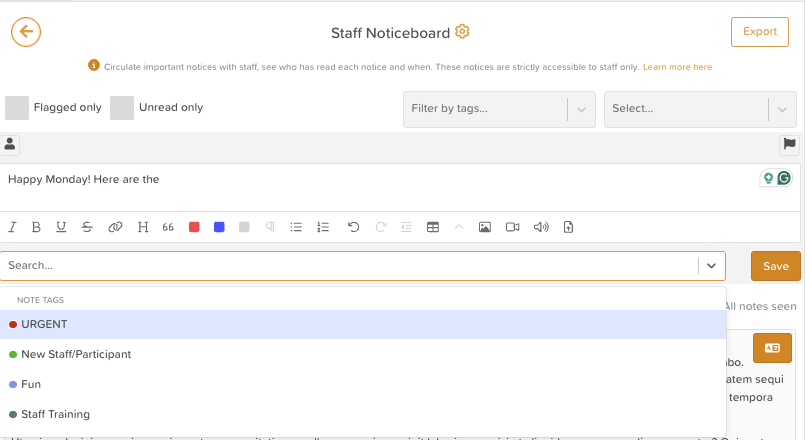Enable the Unread only filter
This screenshot has width=807, height=440.
(122, 108)
